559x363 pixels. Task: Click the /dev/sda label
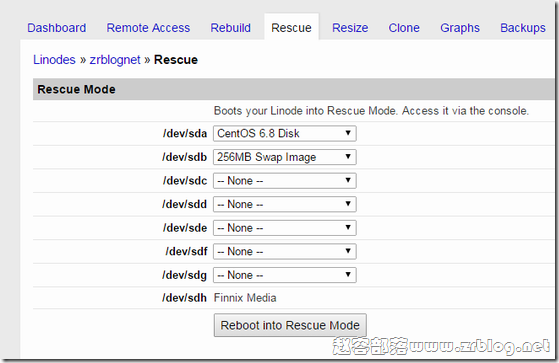click(x=185, y=133)
